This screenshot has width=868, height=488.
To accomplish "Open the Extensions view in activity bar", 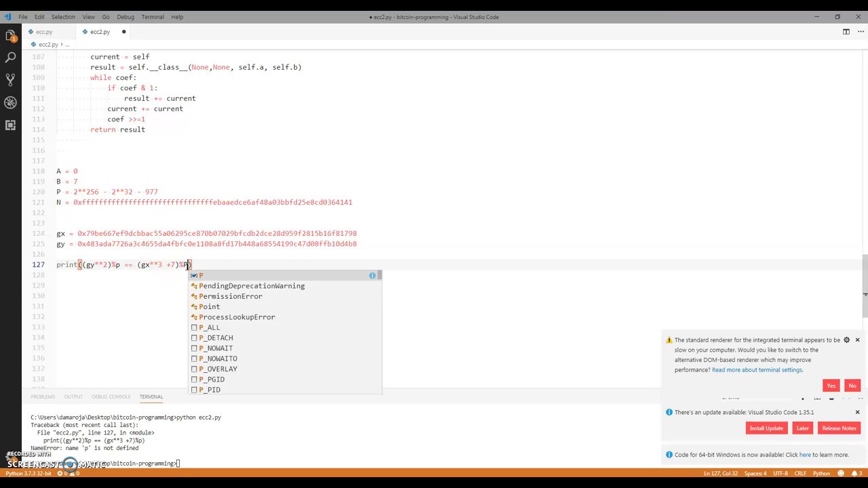I will (10, 125).
